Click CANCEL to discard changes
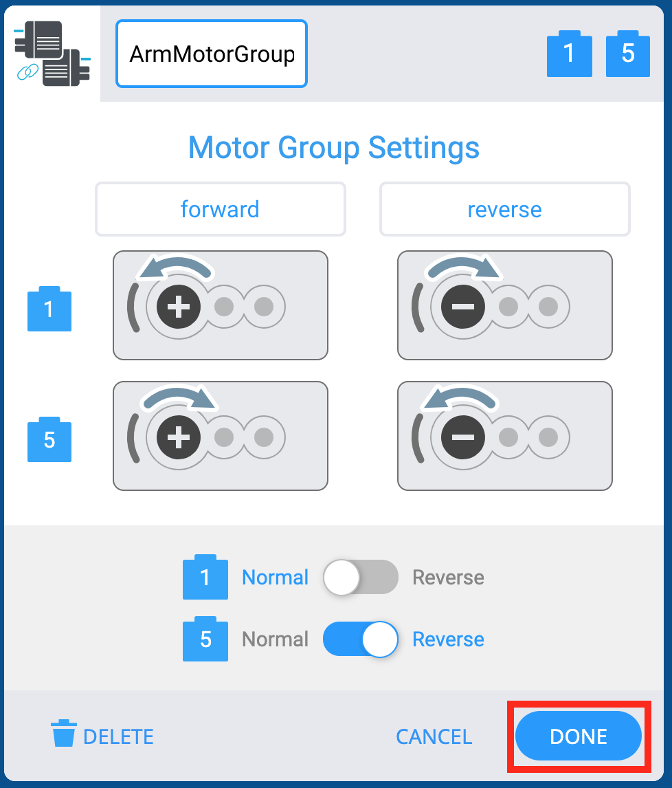The width and height of the screenshot is (672, 788). 434,736
